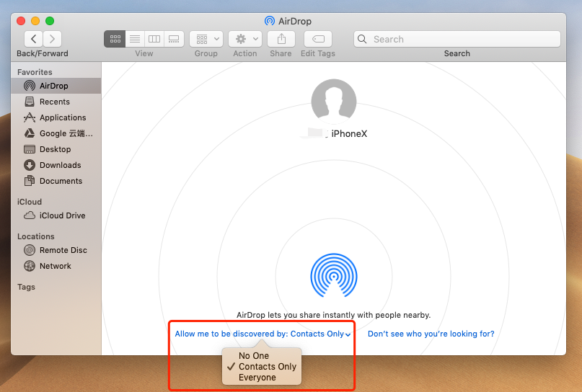Click the iPhoneX contact avatar
The image size is (582, 392).
334,102
